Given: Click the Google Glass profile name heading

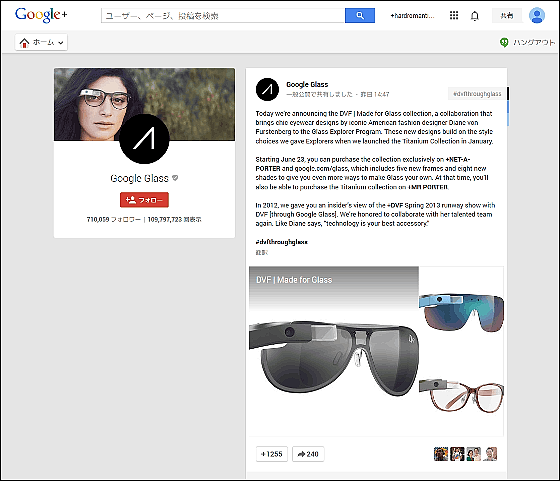Looking at the screenshot, I should click(x=139, y=178).
